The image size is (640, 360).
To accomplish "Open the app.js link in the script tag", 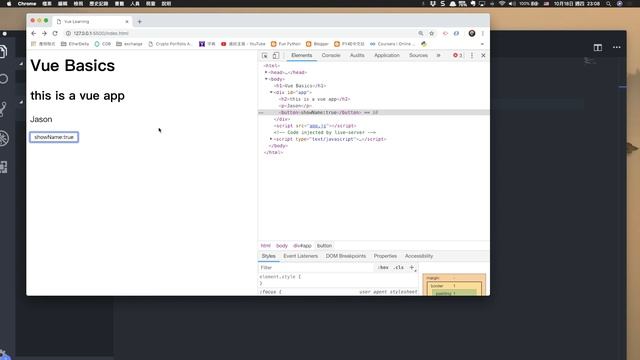I will click(318, 126).
